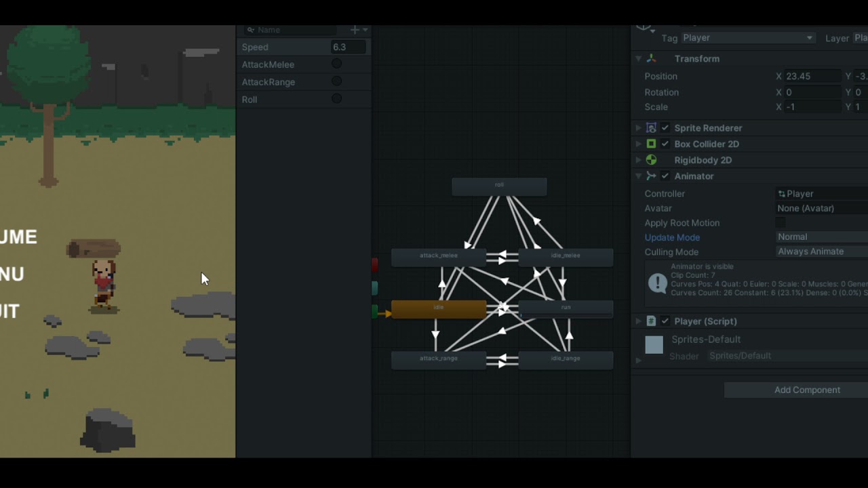Uncheck the Sprite Renderer enabled checkbox

pyautogui.click(x=665, y=127)
